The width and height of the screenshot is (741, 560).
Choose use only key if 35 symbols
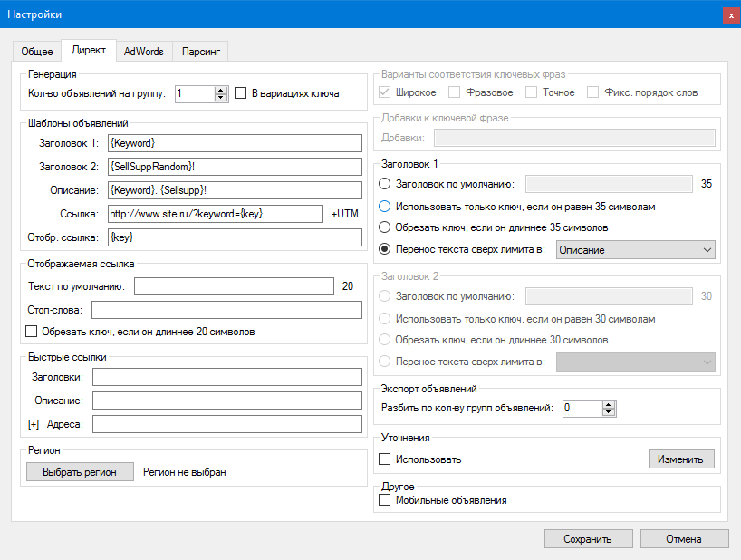pyautogui.click(x=385, y=206)
